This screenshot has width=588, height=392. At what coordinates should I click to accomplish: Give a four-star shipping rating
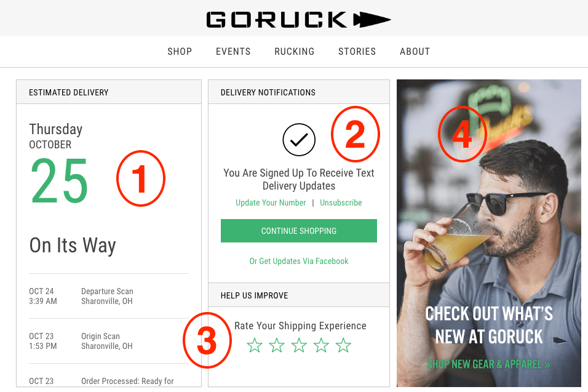point(321,345)
